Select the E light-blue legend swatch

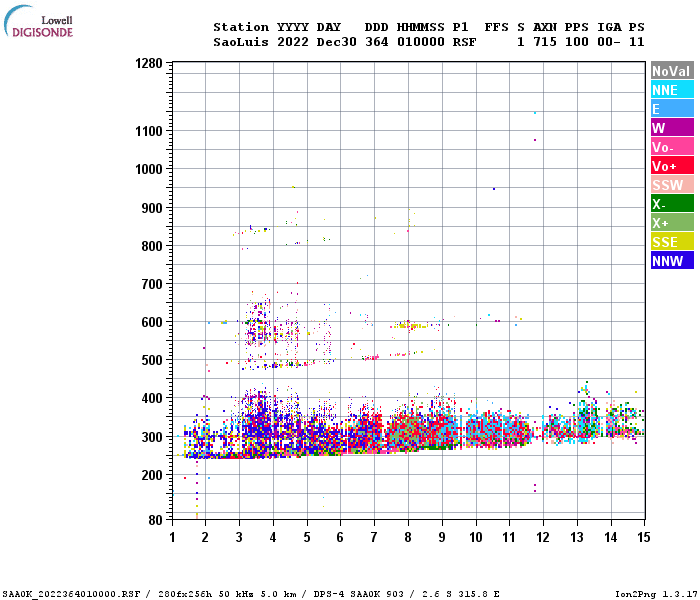click(x=672, y=108)
